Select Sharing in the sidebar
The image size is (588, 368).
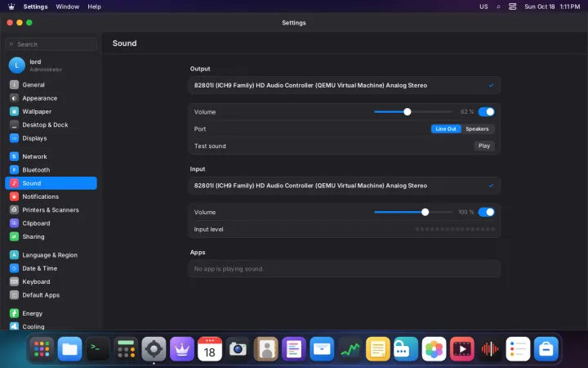pyautogui.click(x=51, y=236)
